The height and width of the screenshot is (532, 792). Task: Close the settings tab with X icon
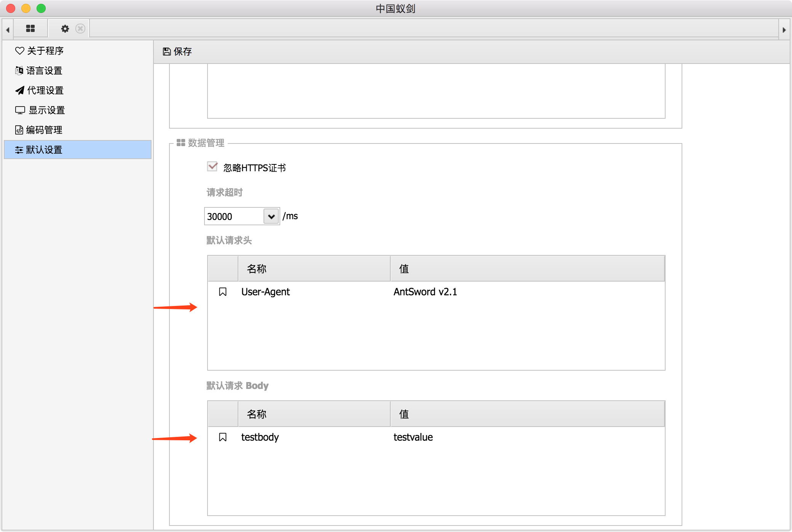80,29
